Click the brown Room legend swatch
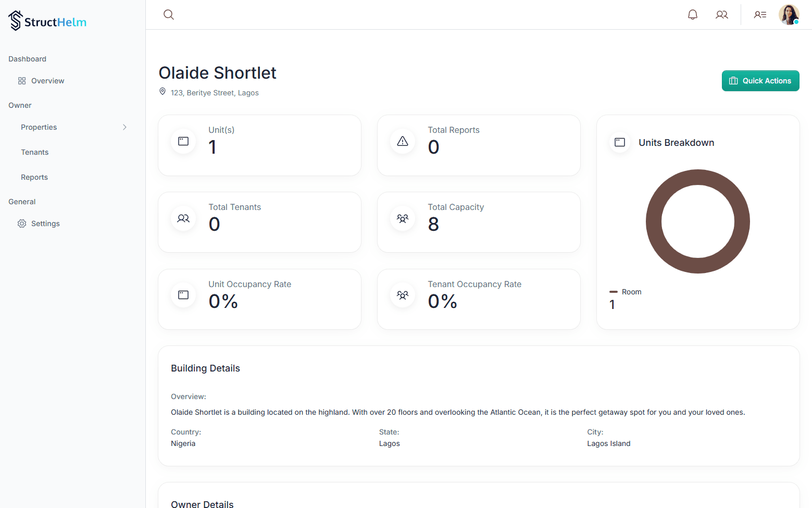Image resolution: width=812 pixels, height=508 pixels. click(x=614, y=292)
